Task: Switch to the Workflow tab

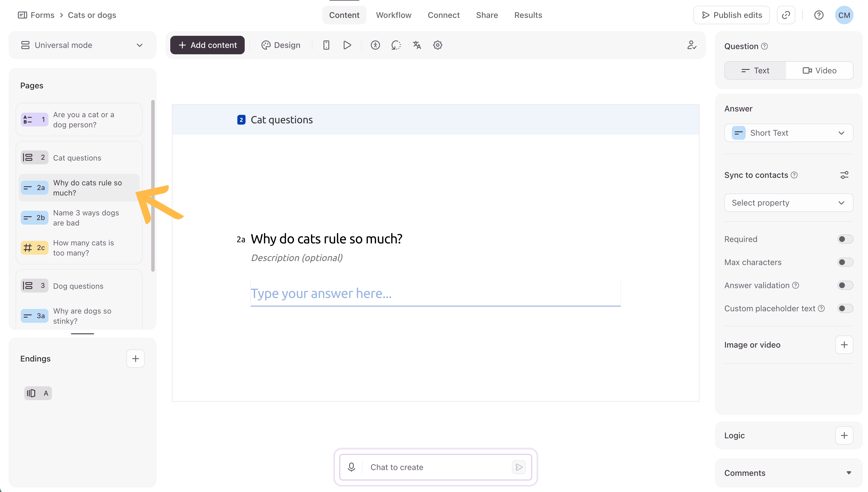Action: point(394,15)
